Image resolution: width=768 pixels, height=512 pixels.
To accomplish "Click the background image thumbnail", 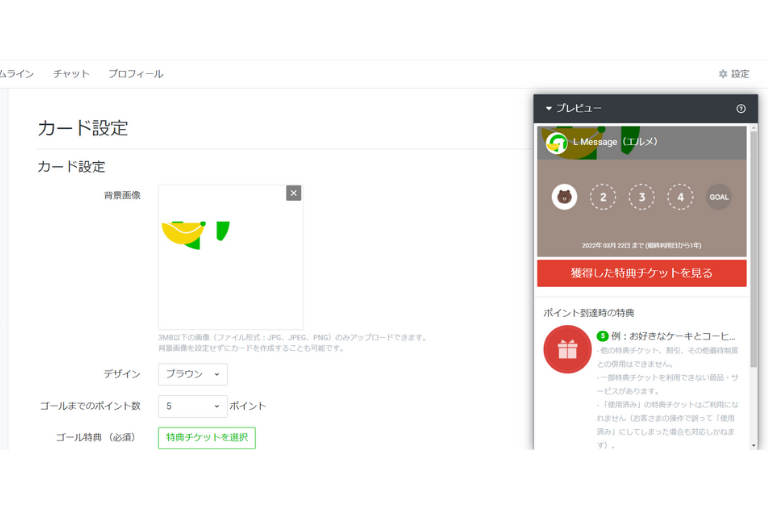I will click(231, 257).
